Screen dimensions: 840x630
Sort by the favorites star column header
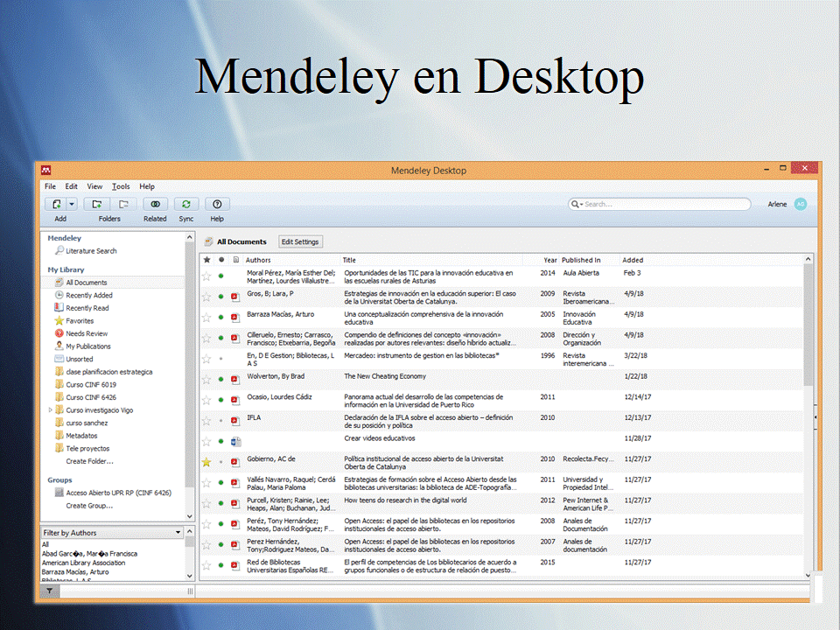tap(206, 260)
